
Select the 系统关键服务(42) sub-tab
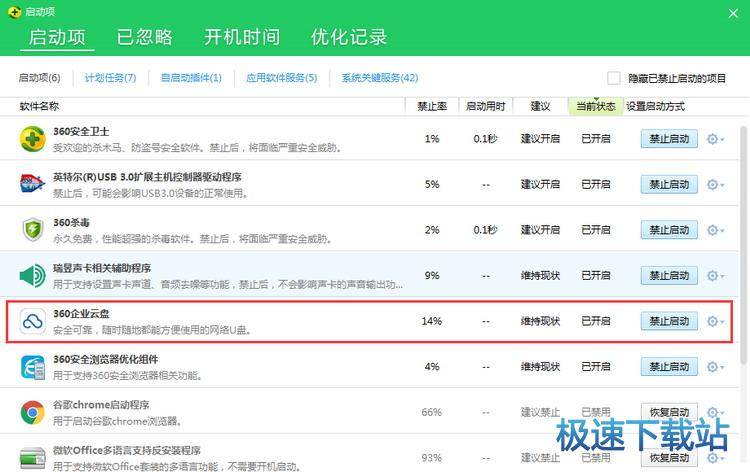380,77
